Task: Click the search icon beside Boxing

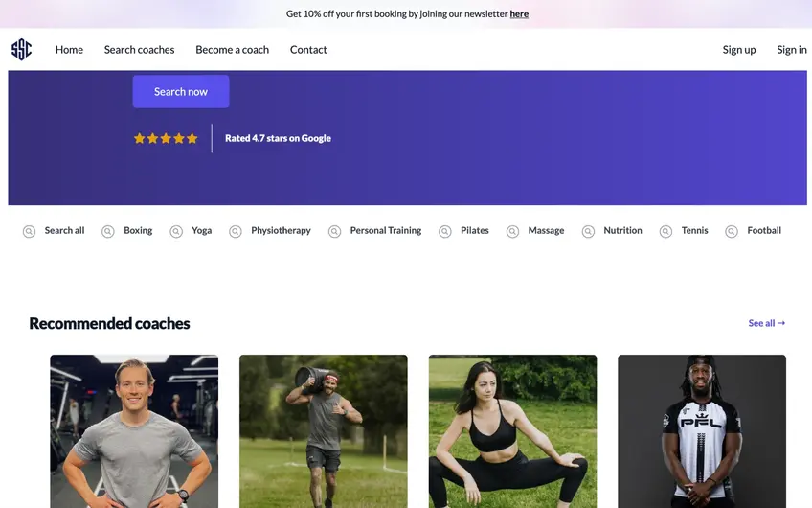Action: (x=107, y=231)
